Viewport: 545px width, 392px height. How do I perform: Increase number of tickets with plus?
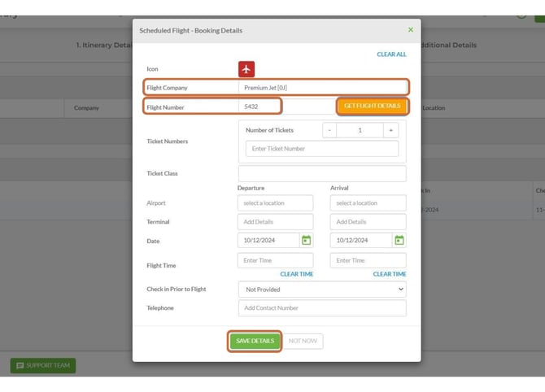point(390,130)
